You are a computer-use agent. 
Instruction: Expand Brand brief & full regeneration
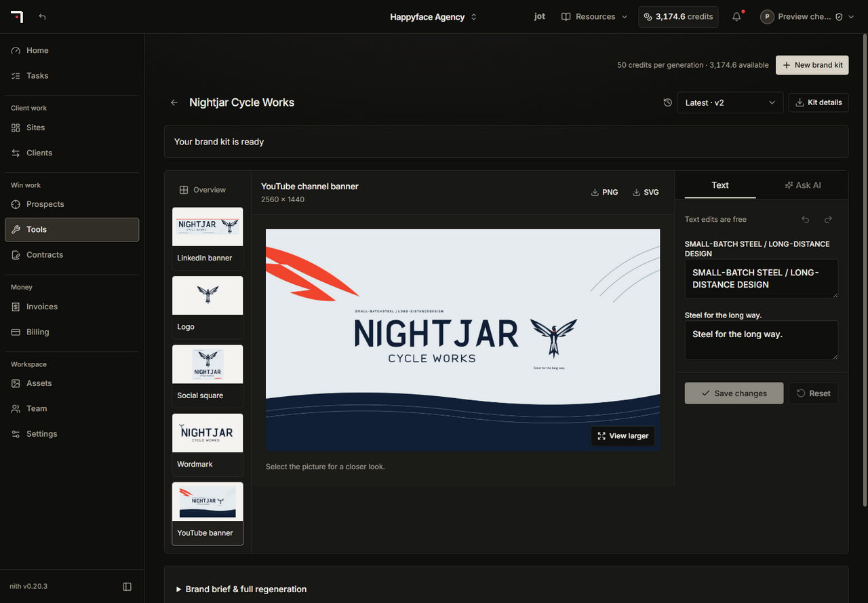[x=241, y=589]
